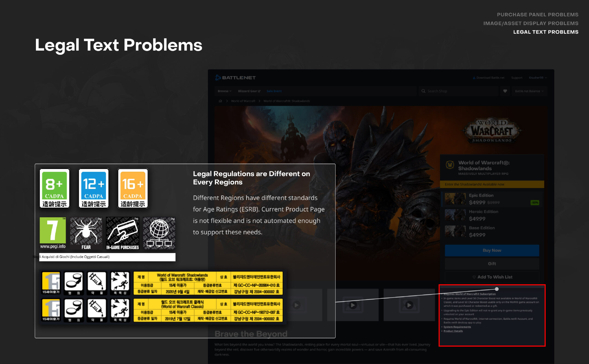Click the CADPA 12+ rating badge
Viewport: 589px width, 364px height.
click(94, 188)
